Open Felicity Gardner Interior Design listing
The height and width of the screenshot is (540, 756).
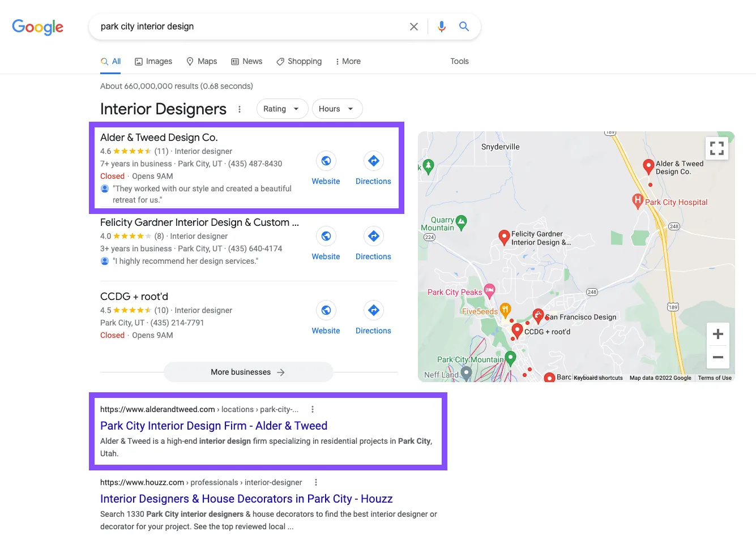[x=199, y=222]
